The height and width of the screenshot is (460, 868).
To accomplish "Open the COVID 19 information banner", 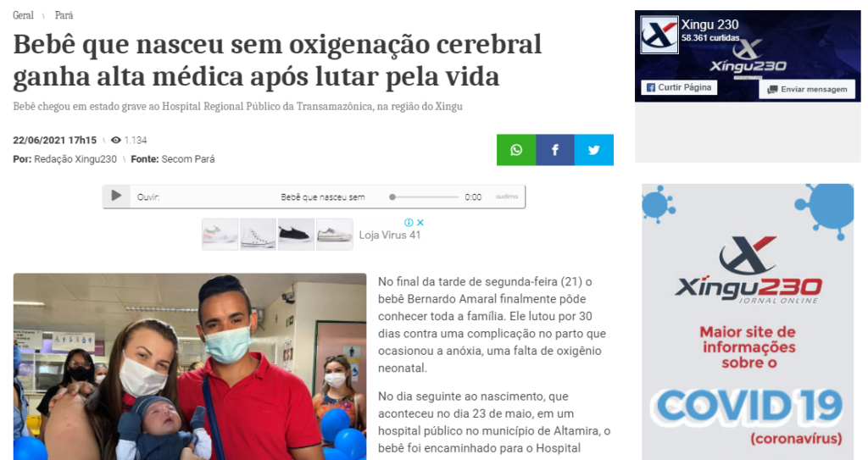I will pos(748,322).
